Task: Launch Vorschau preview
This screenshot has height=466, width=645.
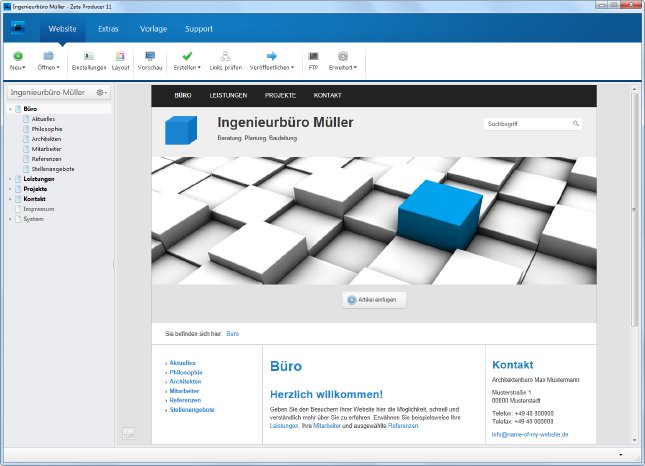Action: (150, 56)
